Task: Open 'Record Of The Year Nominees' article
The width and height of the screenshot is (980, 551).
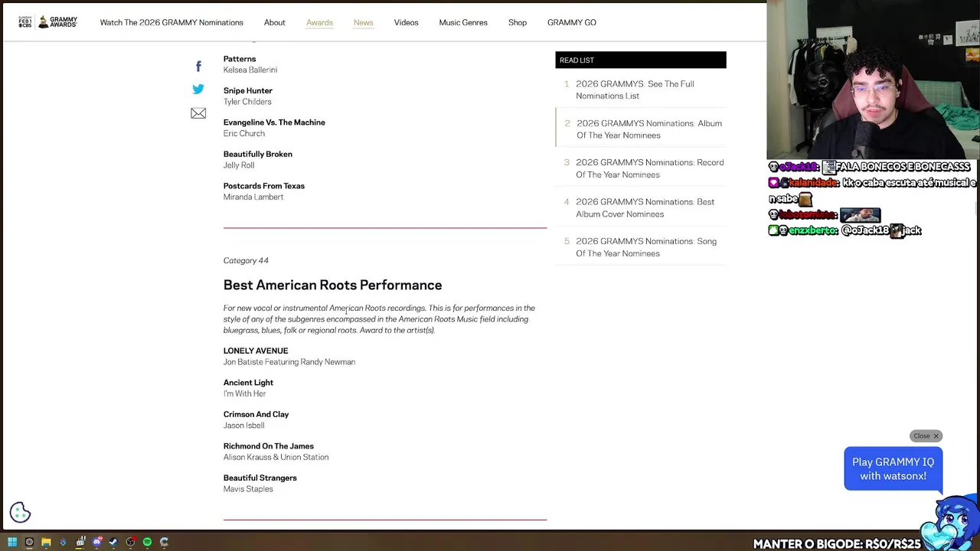Action: tap(649, 168)
